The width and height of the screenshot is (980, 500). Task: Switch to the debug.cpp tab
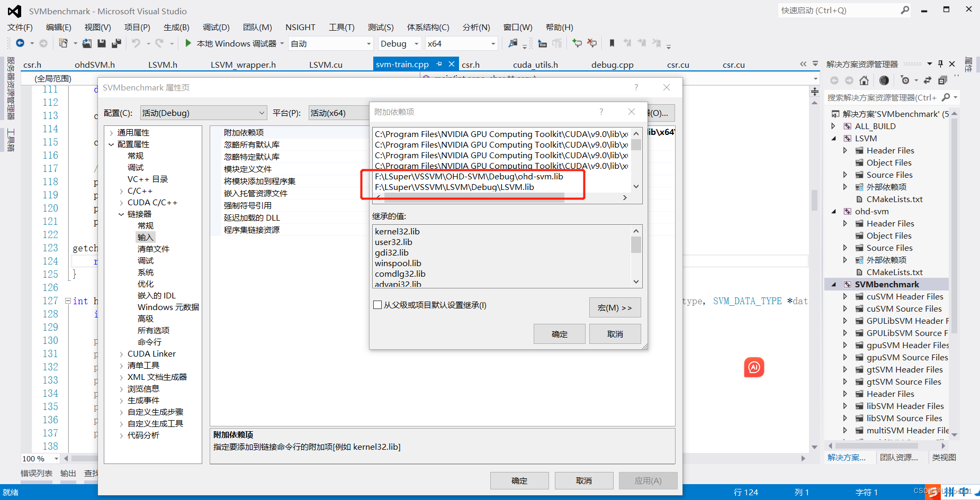pyautogui.click(x=612, y=65)
